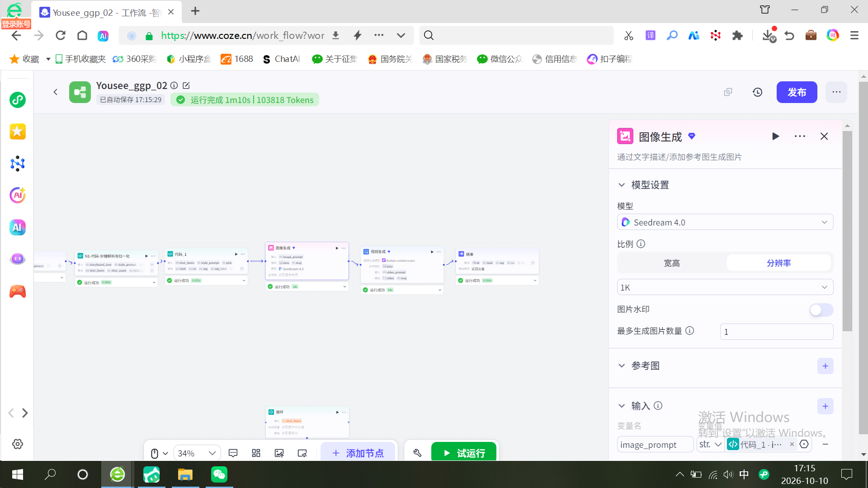
Task: Click the add comment icon in canvas toolbar
Action: pyautogui.click(x=233, y=453)
